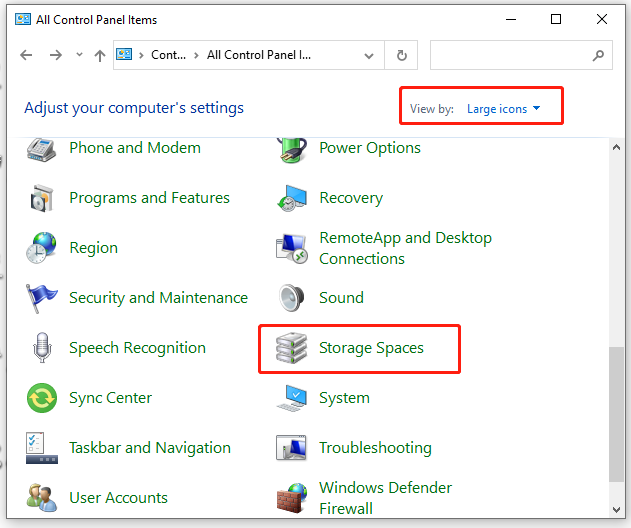Open the Speech Recognition microphone icon
The width and height of the screenshot is (631, 528).
pyautogui.click(x=42, y=348)
